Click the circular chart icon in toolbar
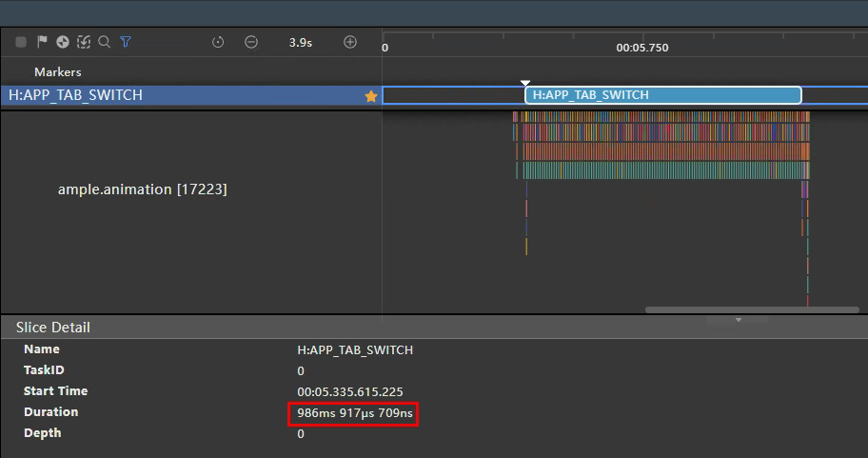The image size is (868, 458). [x=63, y=42]
